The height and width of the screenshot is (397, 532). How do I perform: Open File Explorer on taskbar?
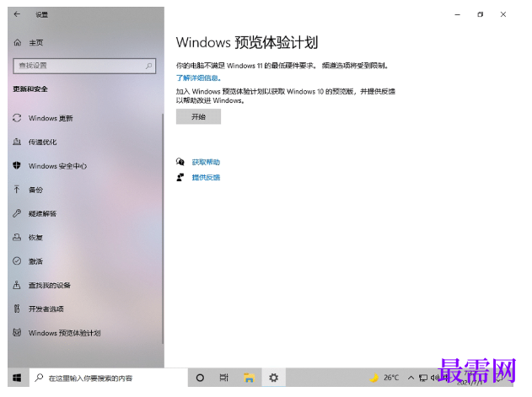point(249,378)
